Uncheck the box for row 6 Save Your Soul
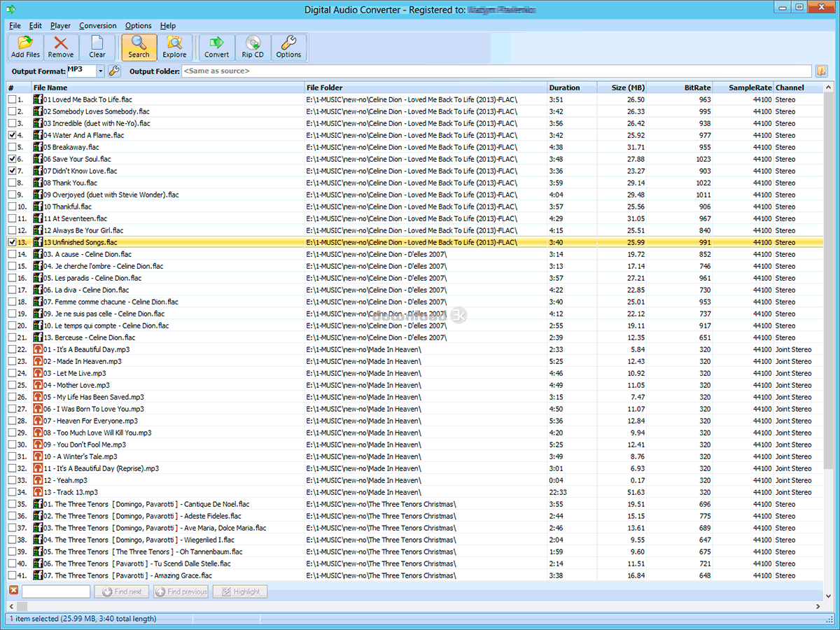Screen dimensions: 840x630 point(12,159)
